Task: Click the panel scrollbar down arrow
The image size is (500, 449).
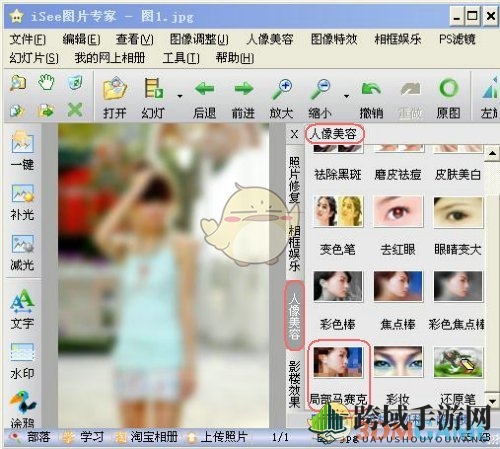Action: point(492,400)
